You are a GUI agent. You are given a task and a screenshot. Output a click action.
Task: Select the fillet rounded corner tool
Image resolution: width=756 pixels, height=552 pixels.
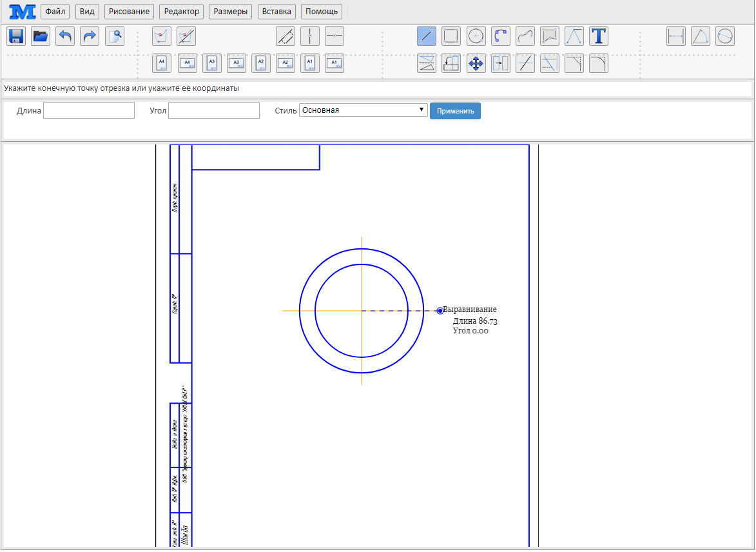click(599, 63)
